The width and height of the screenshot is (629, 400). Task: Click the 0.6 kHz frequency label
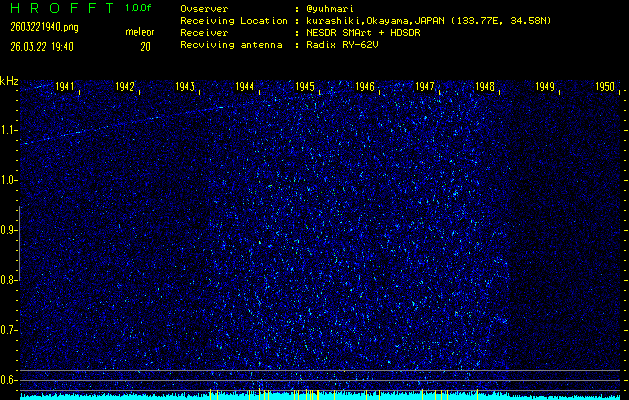(x=9, y=379)
